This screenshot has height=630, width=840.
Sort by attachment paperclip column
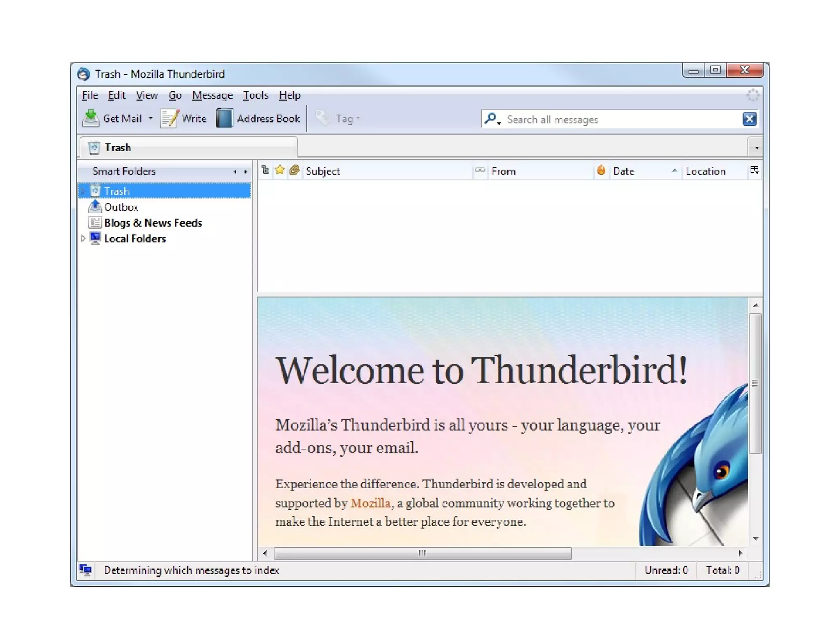coord(294,170)
